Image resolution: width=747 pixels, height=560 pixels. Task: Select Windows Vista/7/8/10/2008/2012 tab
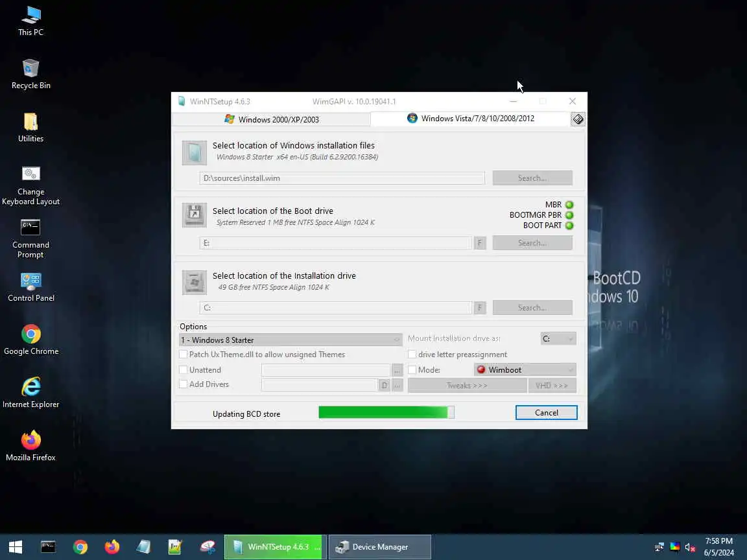tap(470, 119)
